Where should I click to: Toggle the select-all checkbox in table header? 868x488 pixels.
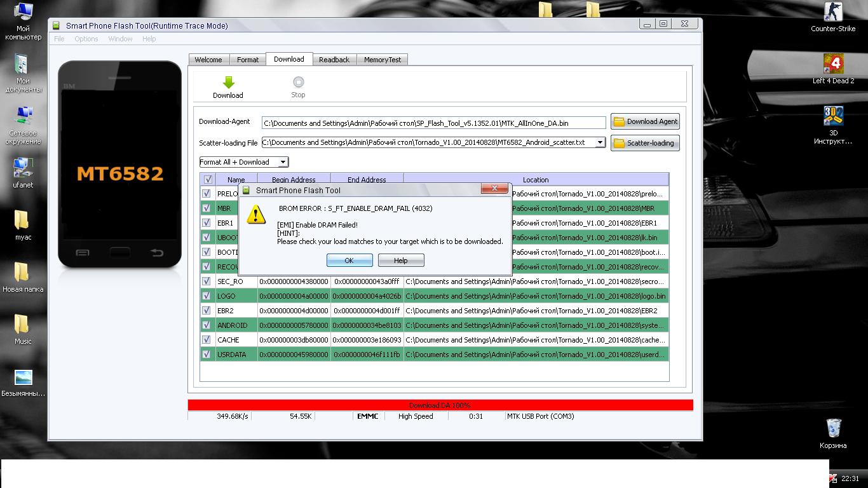(x=208, y=180)
